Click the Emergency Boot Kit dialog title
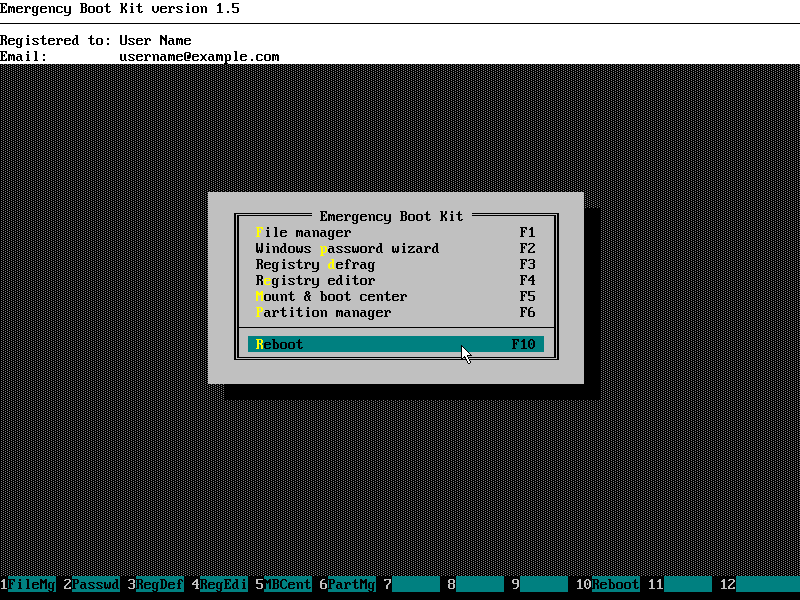The image size is (800, 600). (x=391, y=216)
